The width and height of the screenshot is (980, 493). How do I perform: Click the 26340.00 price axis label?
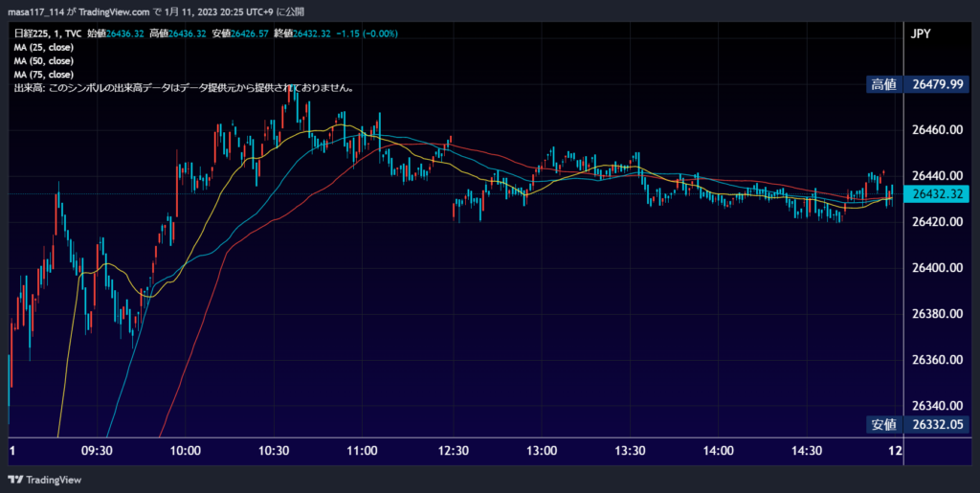point(937,406)
